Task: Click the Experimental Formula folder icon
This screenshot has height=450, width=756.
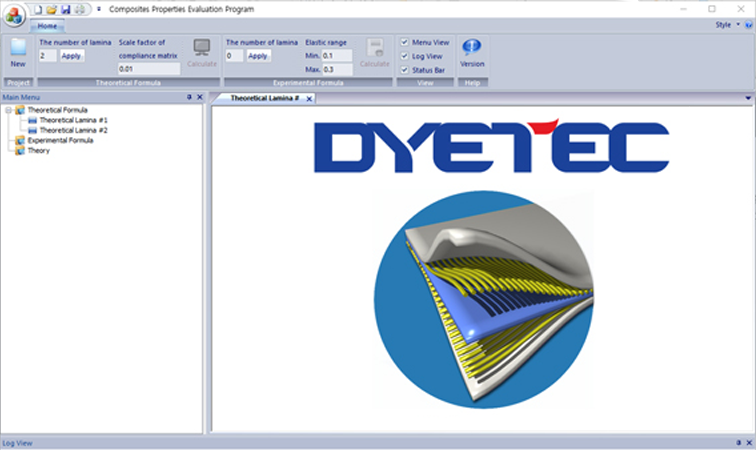Action: 20,140
